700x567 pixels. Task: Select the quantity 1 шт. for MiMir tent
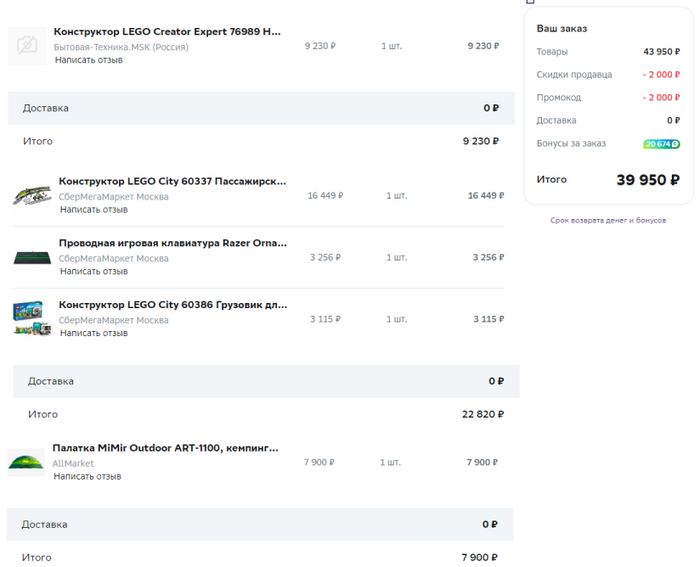click(391, 462)
